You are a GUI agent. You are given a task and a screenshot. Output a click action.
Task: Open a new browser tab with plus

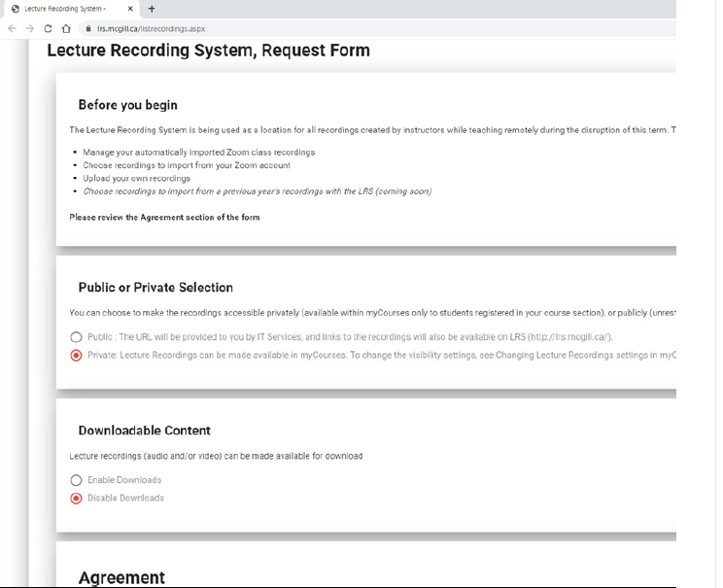click(152, 9)
